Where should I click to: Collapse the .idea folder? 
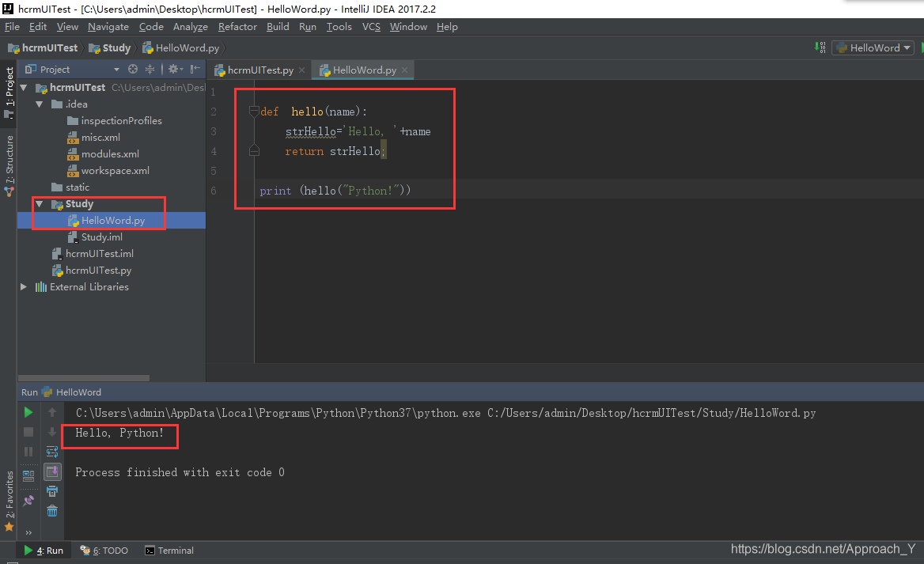coord(40,104)
